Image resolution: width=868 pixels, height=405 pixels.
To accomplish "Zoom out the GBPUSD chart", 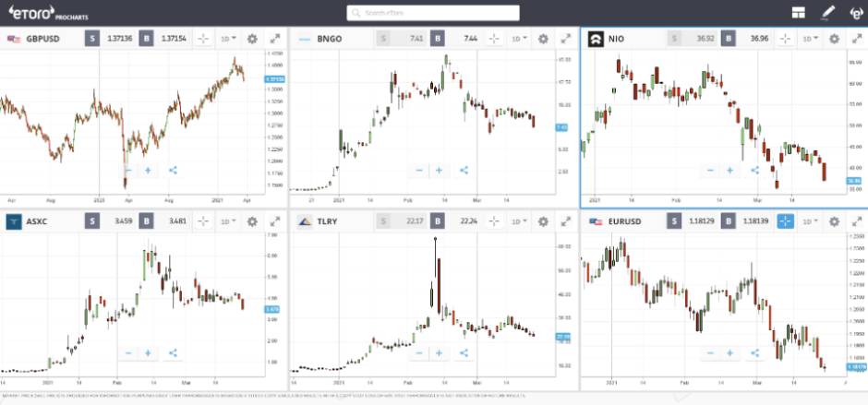I will 128,171.
